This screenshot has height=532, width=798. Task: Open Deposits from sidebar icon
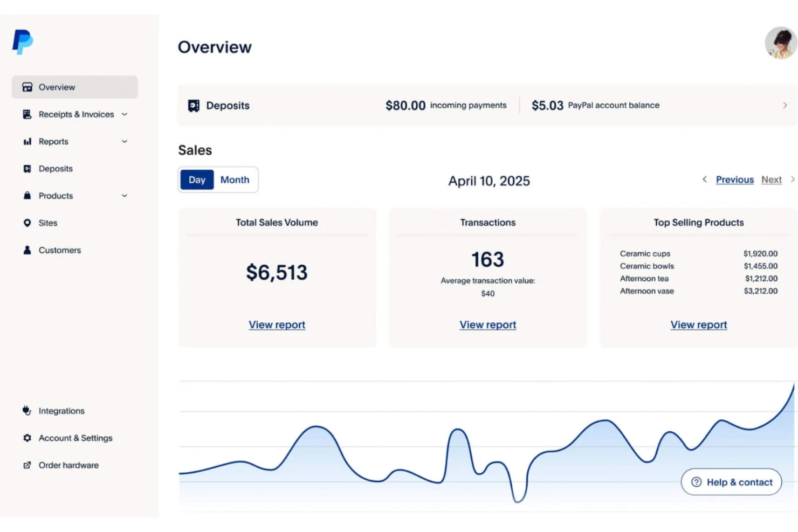tap(26, 168)
